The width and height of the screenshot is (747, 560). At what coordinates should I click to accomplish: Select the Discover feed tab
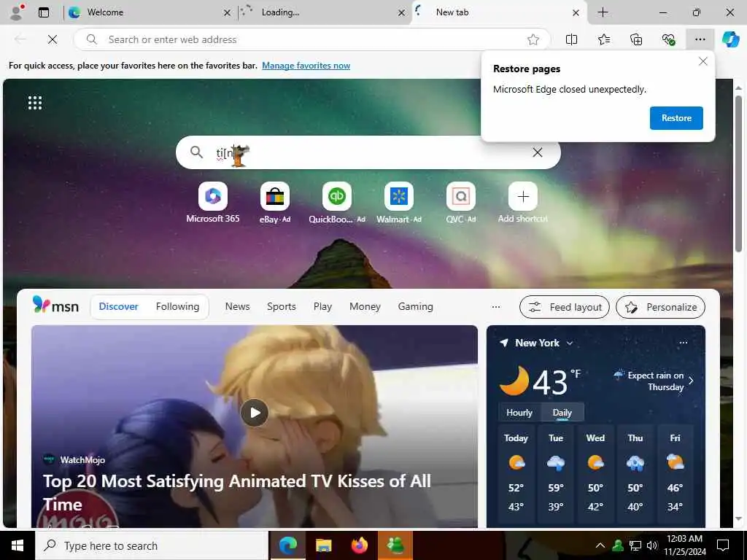[x=119, y=307]
